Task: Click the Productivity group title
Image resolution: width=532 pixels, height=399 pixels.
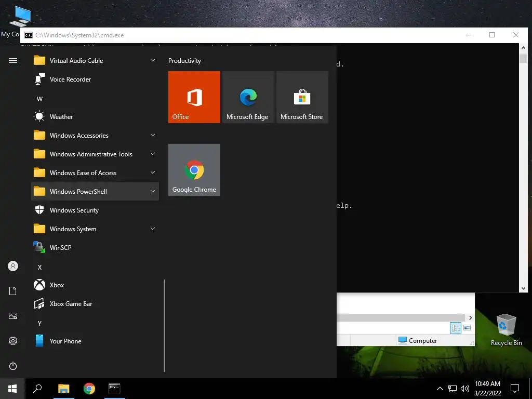Action: [184, 61]
